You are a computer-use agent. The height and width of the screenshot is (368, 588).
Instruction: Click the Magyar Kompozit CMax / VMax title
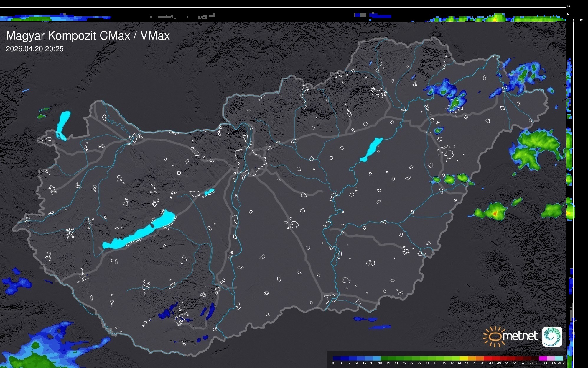pos(88,36)
